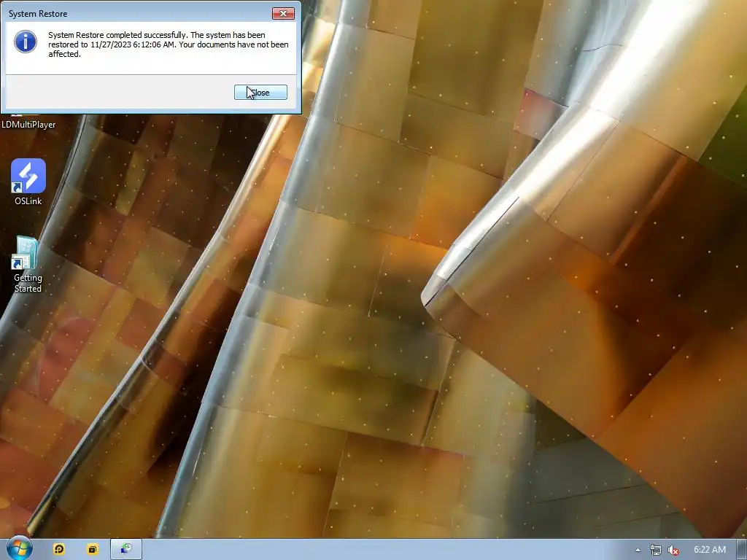Viewport: 747px width, 560px height.
Task: Select the Getting Started desktop shortcut
Action: tap(28, 264)
